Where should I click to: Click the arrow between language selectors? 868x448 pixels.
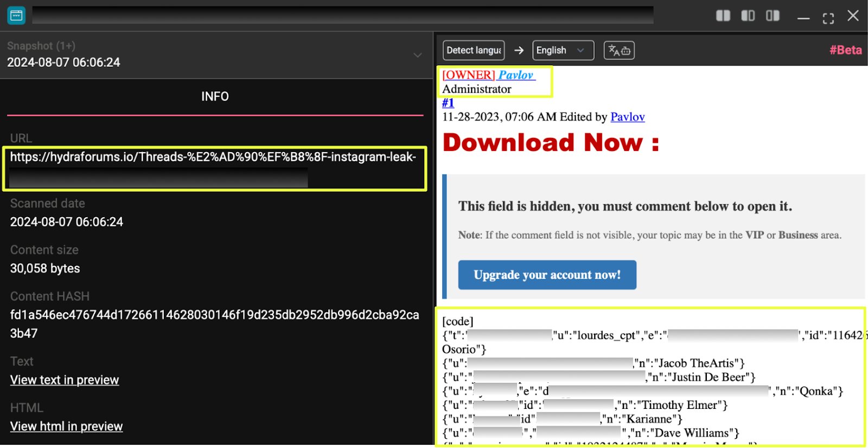tap(519, 51)
